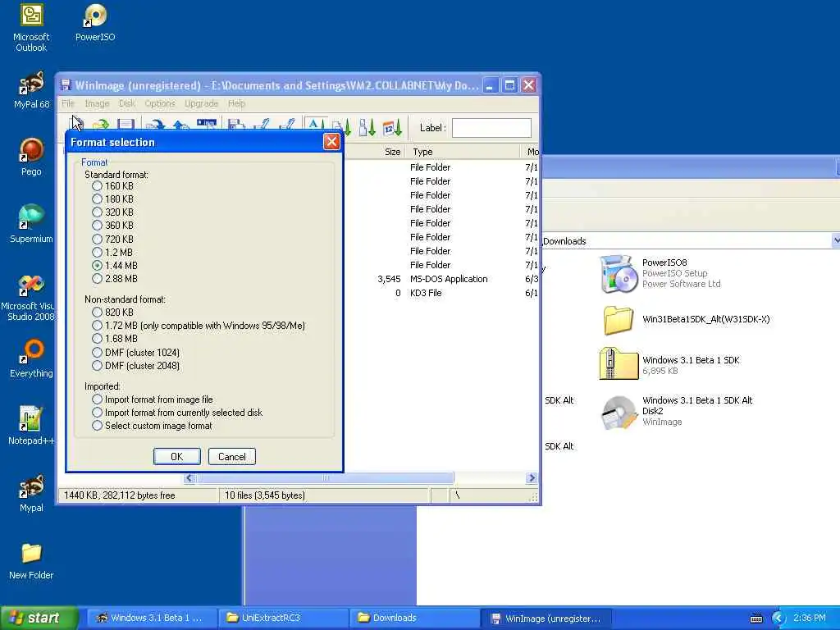The height and width of the screenshot is (630, 840).
Task: Choose the 160 KB standard format
Action: pyautogui.click(x=97, y=186)
